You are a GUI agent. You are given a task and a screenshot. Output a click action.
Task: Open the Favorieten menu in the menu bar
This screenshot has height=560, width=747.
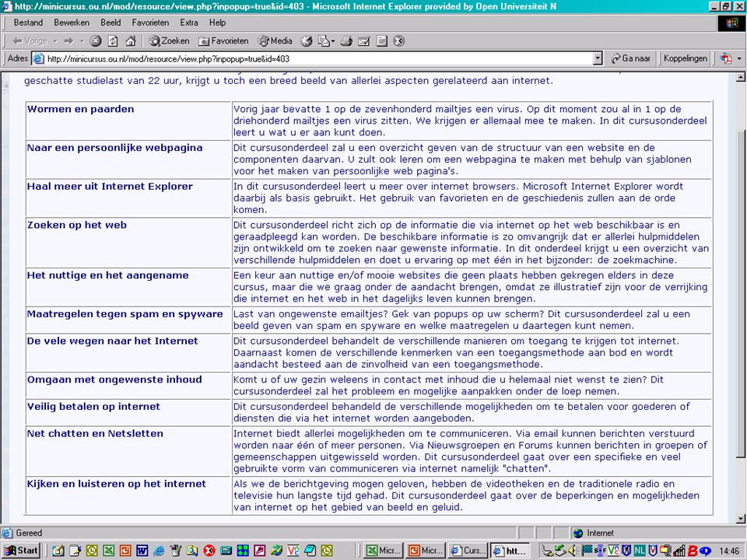pos(150,23)
